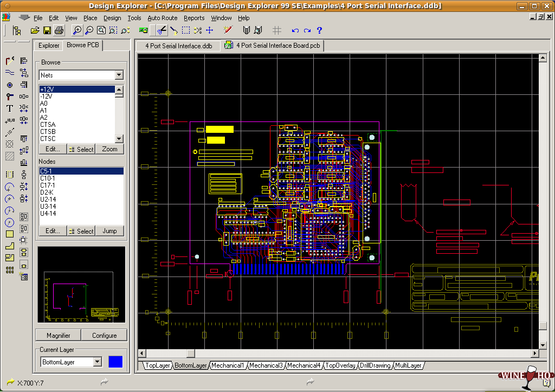Switch to the Explorer tab
The width and height of the screenshot is (555, 392).
point(48,46)
